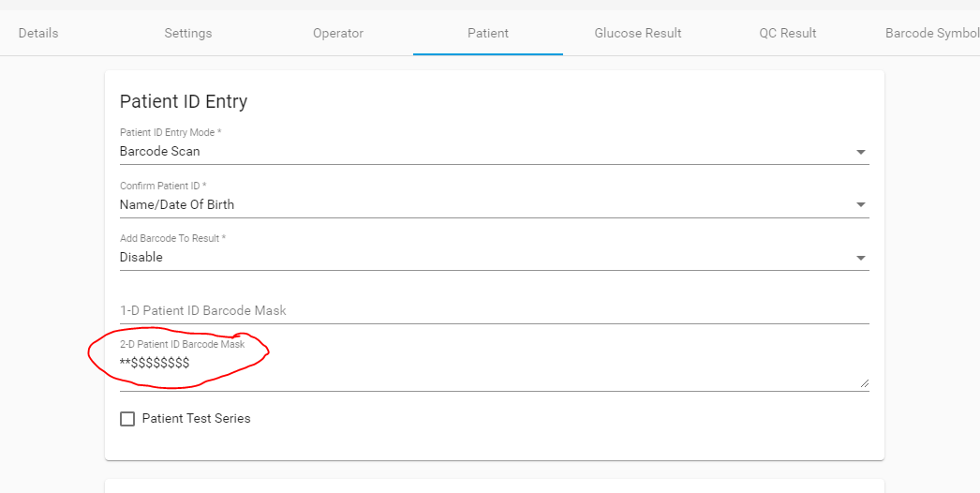Open the QC Result tab
The image size is (980, 493).
(x=788, y=34)
